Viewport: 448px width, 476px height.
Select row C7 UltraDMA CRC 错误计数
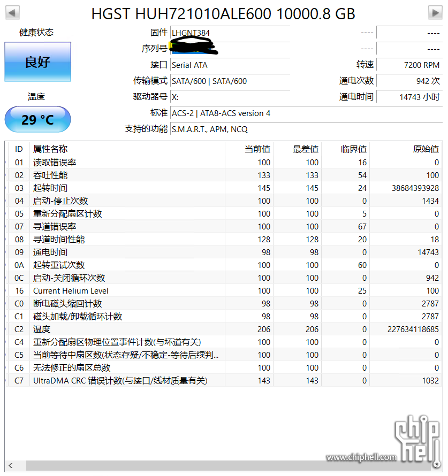[x=224, y=381]
